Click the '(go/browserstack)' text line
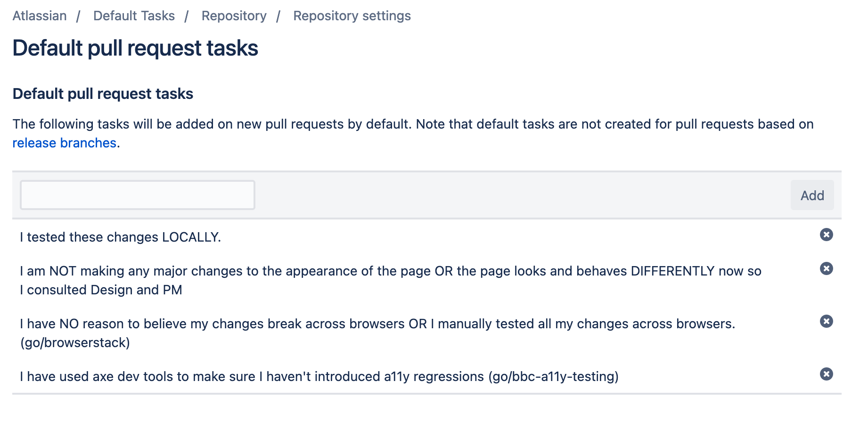This screenshot has height=438, width=868. coord(75,343)
